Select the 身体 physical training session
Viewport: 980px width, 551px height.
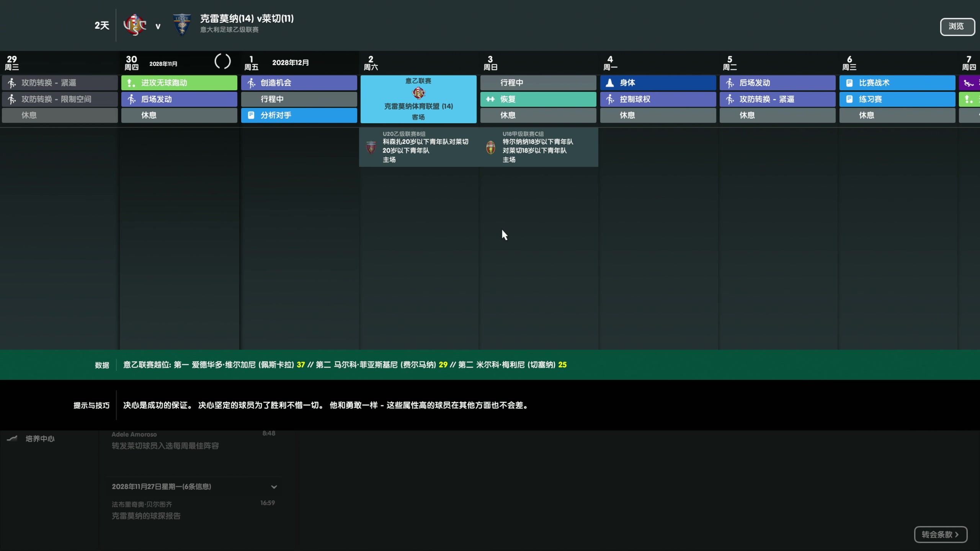tap(658, 83)
